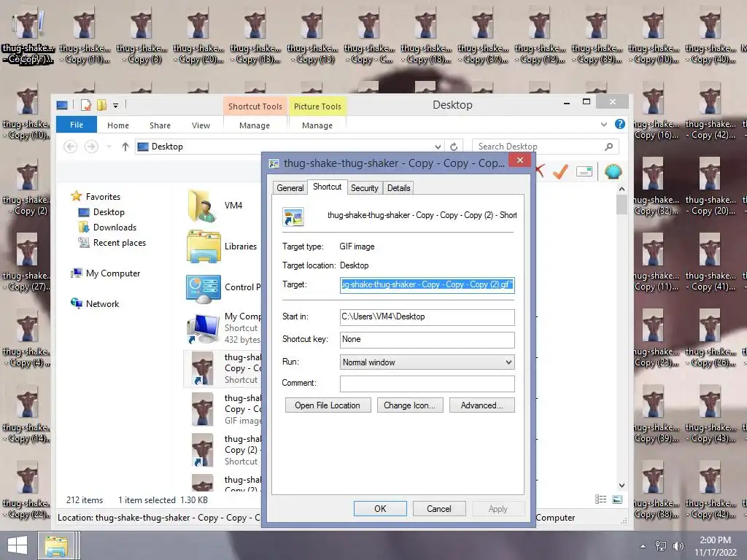Click the Open File Location button
This screenshot has height=560, width=747.
(328, 405)
